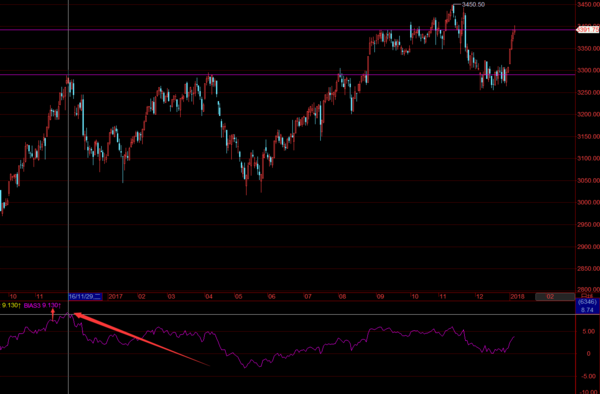Click the -5.00 label on BIAS axis

(588, 376)
